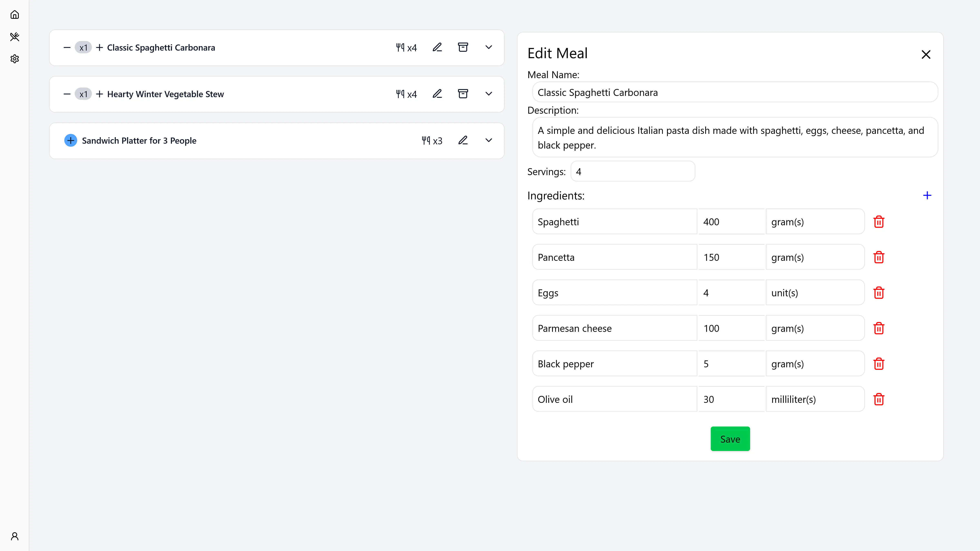Decrease Hearty Winter Vegetable Stew quantity
This screenshot has height=551, width=980.
click(67, 94)
